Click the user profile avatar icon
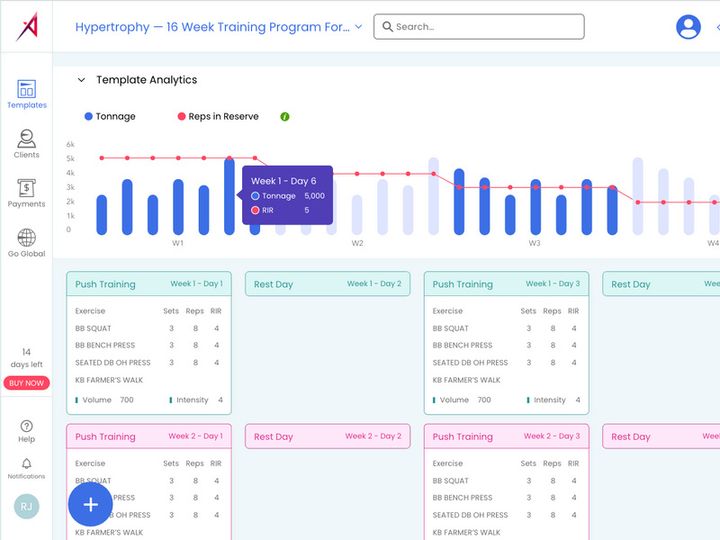The width and height of the screenshot is (720, 540). 688,27
